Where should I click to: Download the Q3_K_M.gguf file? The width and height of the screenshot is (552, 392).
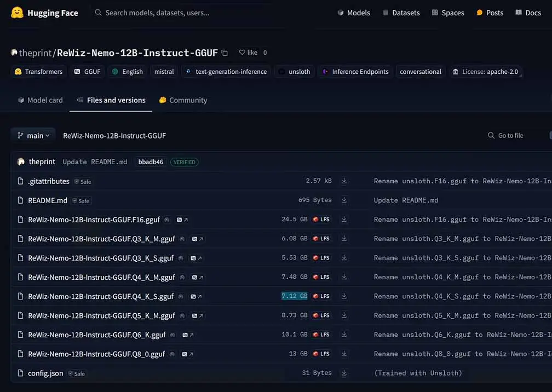click(x=344, y=239)
